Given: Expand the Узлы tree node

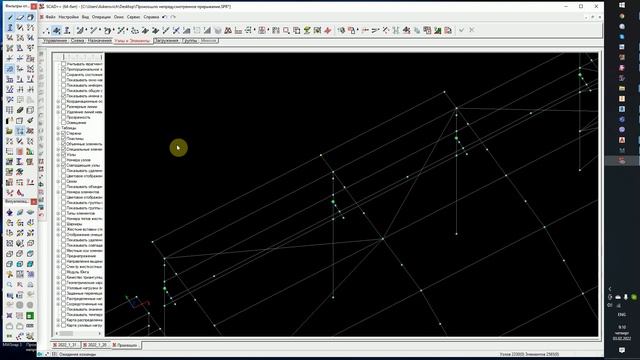Looking at the screenshot, I should tap(58, 155).
